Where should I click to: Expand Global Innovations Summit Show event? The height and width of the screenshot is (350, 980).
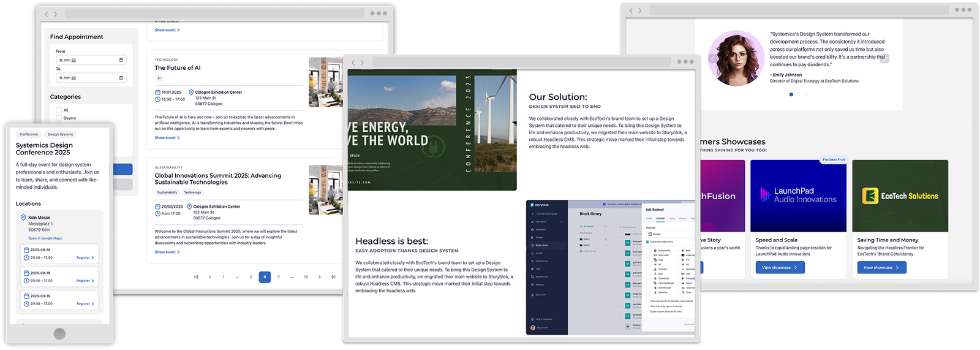point(167,252)
